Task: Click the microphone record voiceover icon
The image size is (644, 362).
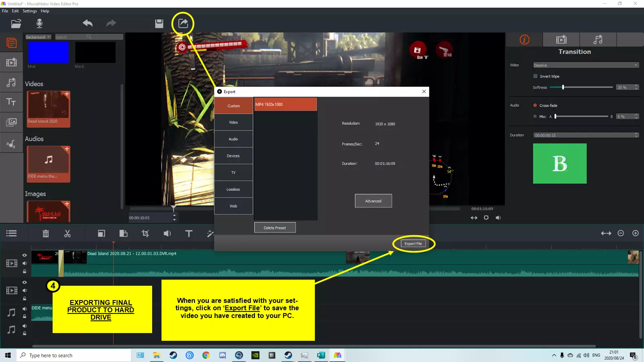Action: pos(39,23)
